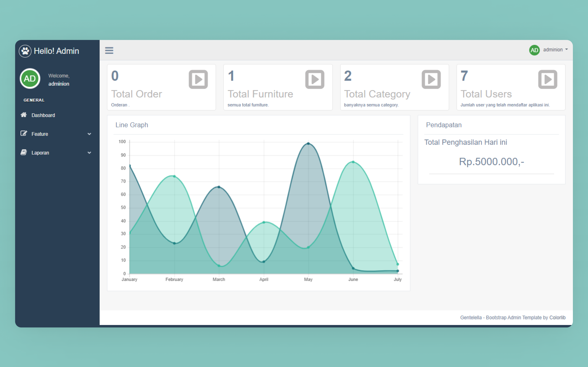This screenshot has height=367, width=588.
Task: Open the Colorlib footer link
Action: tap(557, 317)
